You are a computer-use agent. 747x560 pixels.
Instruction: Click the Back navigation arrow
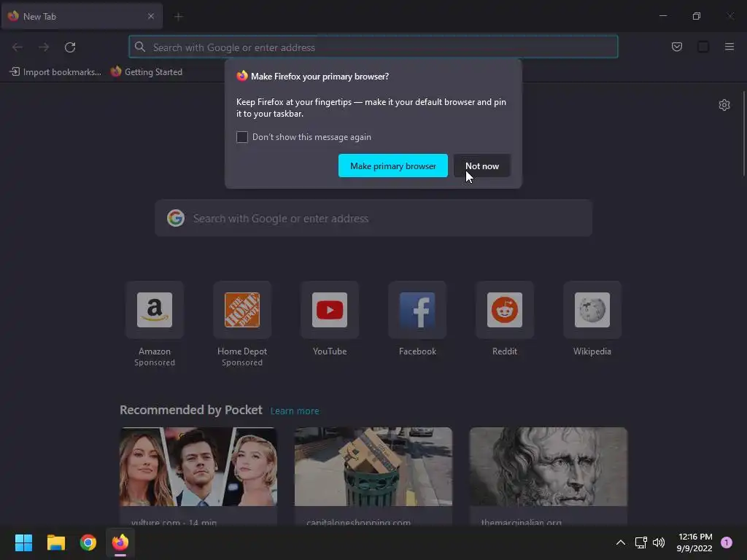[x=18, y=47]
